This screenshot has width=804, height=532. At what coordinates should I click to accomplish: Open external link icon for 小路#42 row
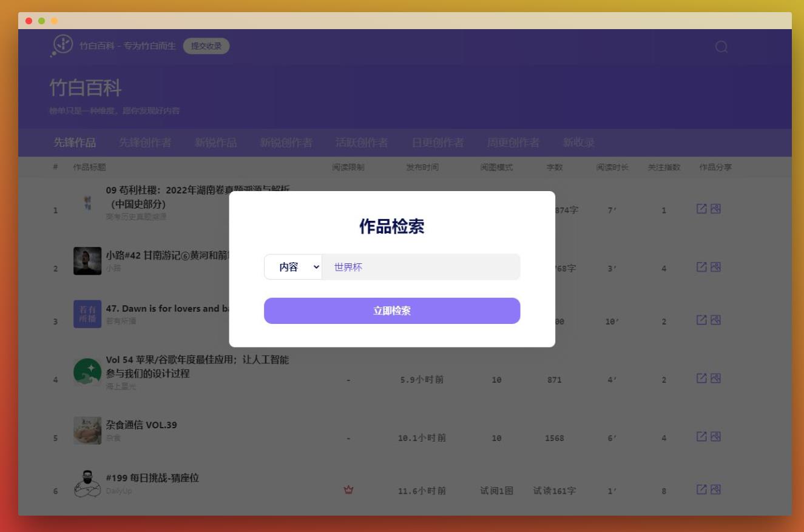(701, 267)
